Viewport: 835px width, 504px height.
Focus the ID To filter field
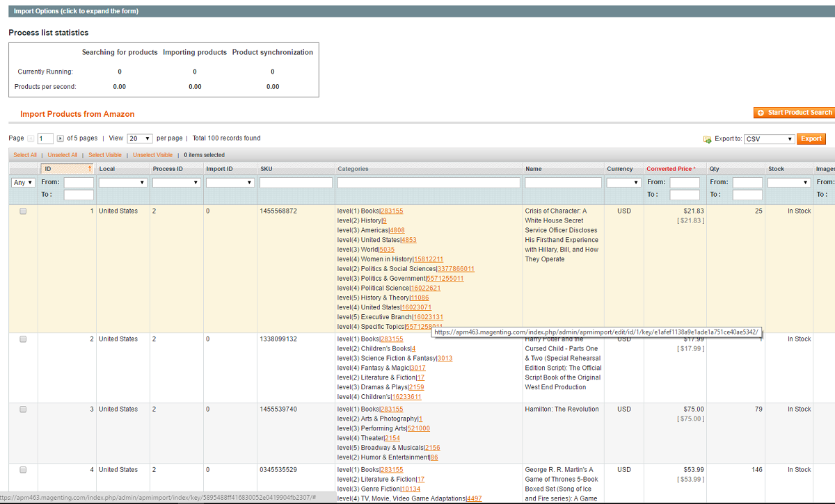(79, 195)
